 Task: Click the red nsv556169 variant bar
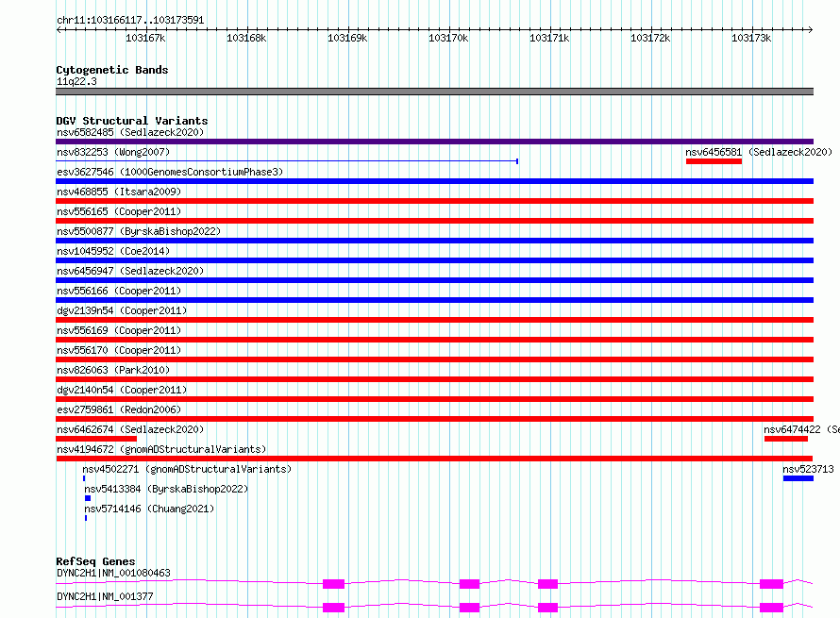[434, 340]
